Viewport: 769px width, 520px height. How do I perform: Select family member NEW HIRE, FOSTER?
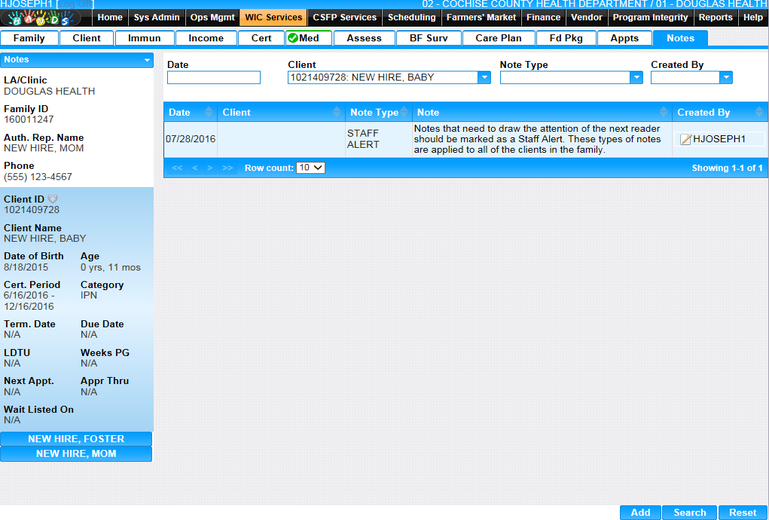[x=76, y=439]
